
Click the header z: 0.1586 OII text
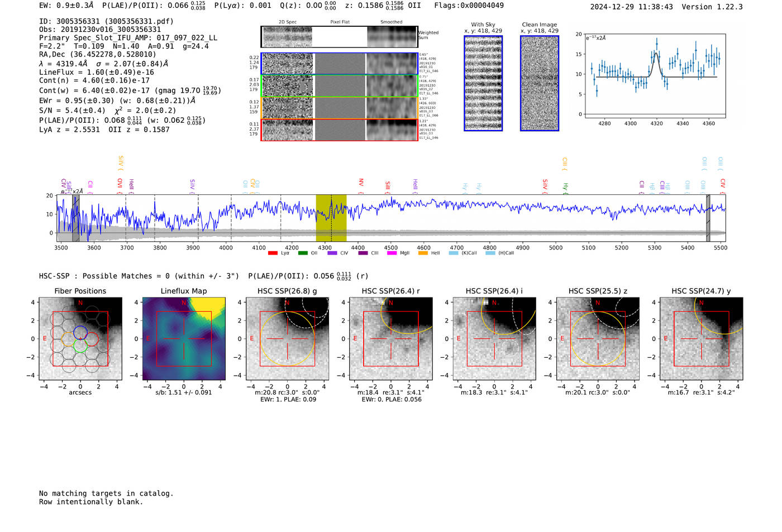coord(383,6)
